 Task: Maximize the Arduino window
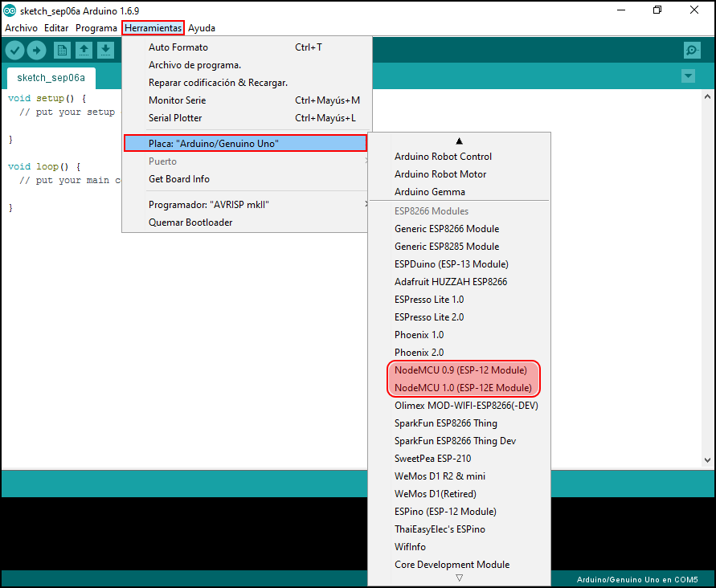[x=657, y=10]
